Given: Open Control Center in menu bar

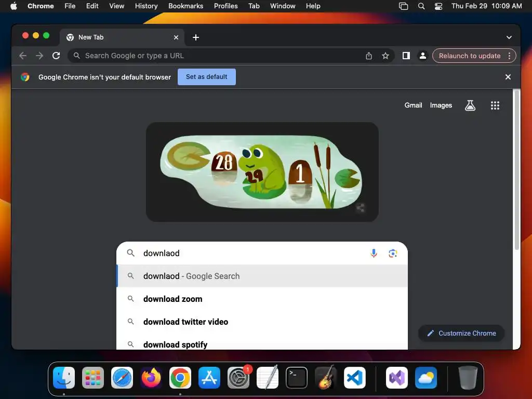Looking at the screenshot, I should click(438, 6).
